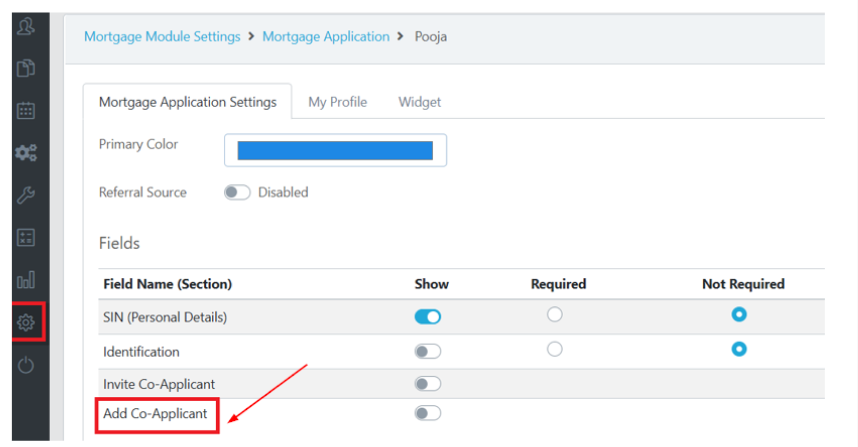Go to Mortgage Module Settings breadcrumb
The height and width of the screenshot is (447, 858).
[x=162, y=36]
